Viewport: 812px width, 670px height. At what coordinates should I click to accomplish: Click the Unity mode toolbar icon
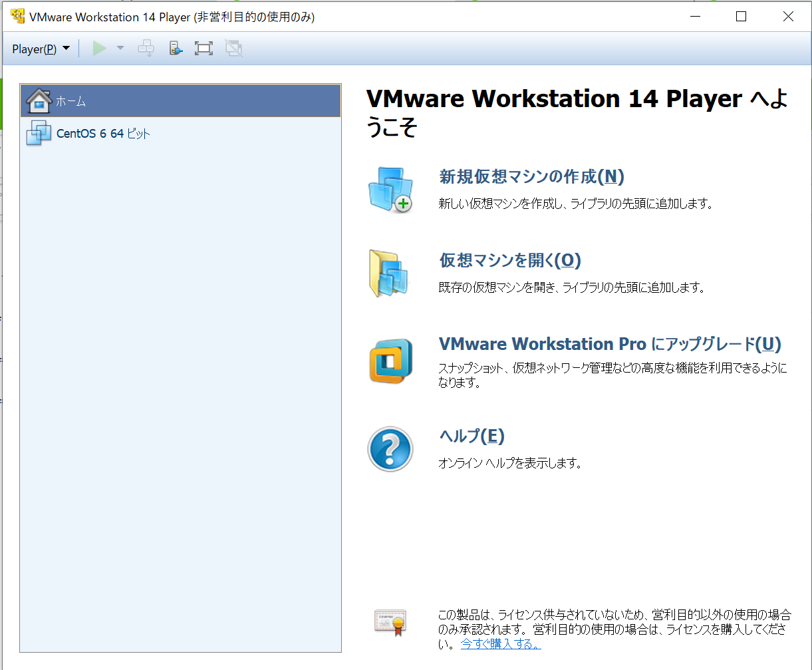[233, 48]
